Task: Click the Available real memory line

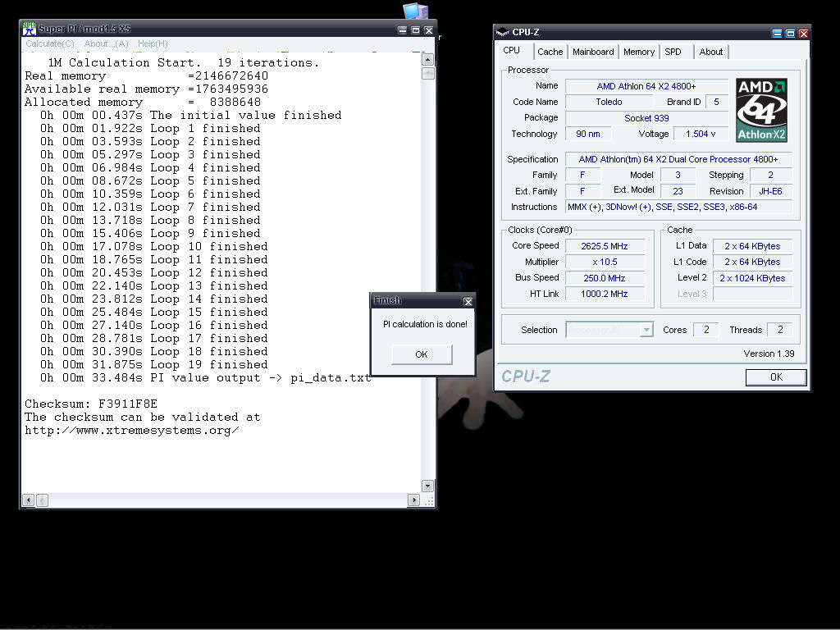Action: [146, 89]
